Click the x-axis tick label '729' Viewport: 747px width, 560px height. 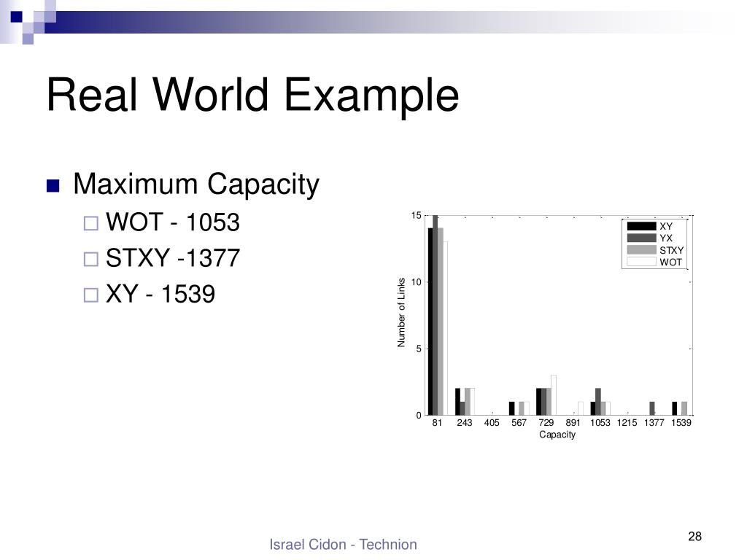tap(546, 422)
